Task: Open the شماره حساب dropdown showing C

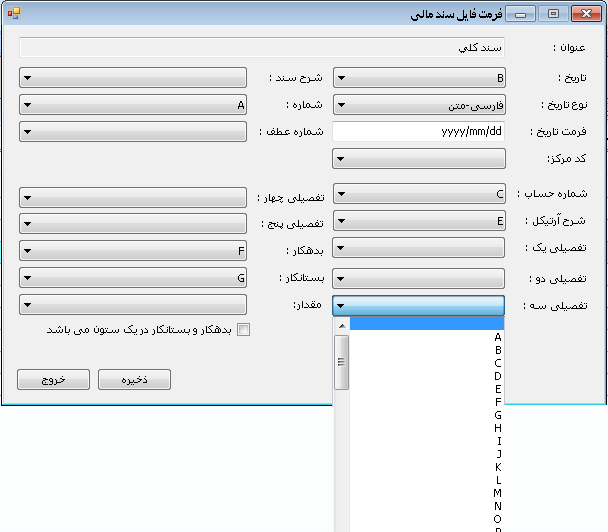Action: (x=419, y=194)
